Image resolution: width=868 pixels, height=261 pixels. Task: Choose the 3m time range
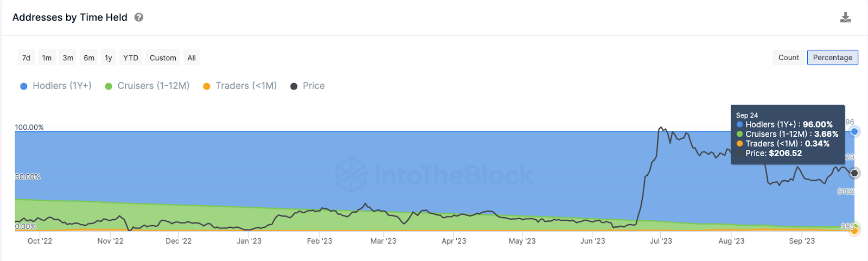click(x=68, y=58)
